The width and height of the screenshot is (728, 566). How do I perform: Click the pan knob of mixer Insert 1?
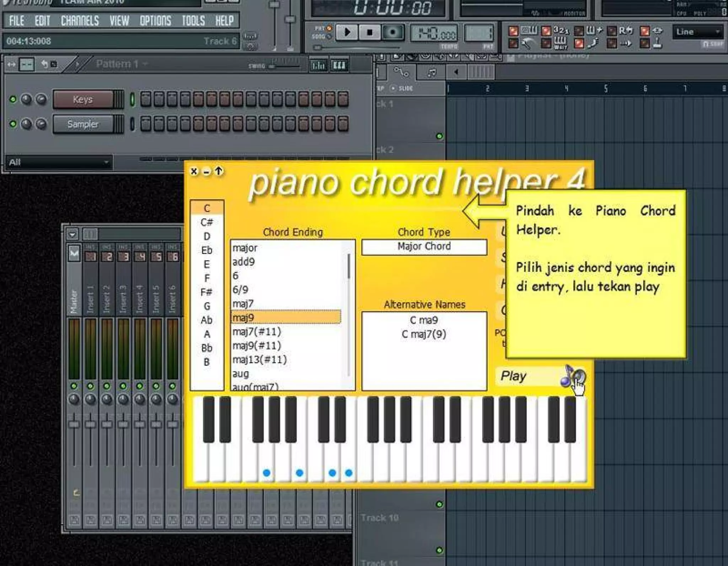pyautogui.click(x=90, y=399)
